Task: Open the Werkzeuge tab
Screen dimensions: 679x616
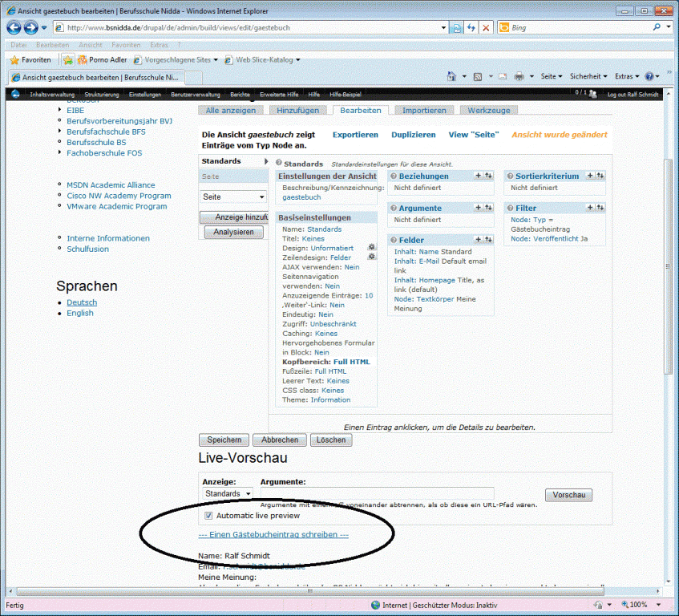Action: [x=489, y=111]
